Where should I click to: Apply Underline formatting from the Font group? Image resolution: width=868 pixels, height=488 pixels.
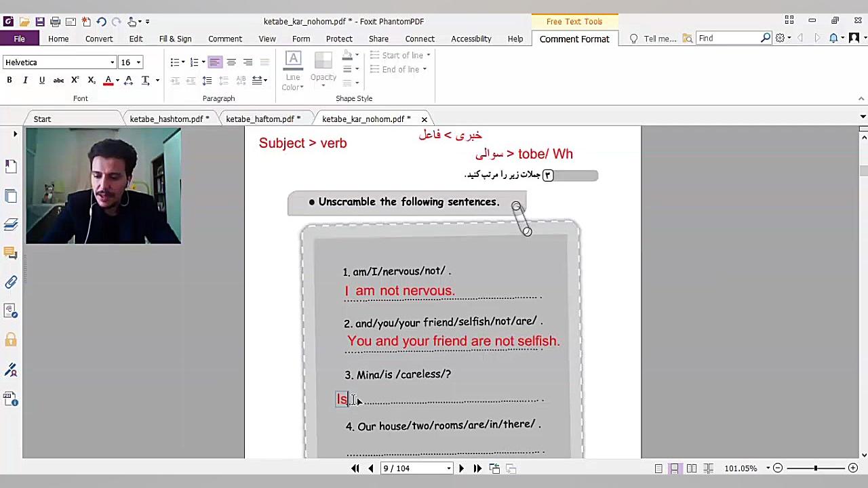tap(41, 80)
